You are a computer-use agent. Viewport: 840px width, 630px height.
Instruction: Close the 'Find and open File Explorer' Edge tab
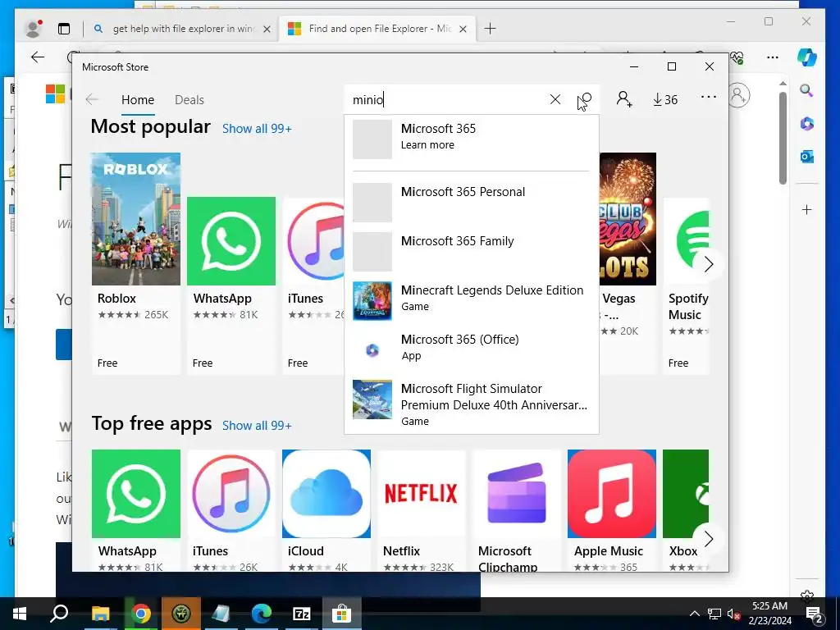(x=463, y=29)
